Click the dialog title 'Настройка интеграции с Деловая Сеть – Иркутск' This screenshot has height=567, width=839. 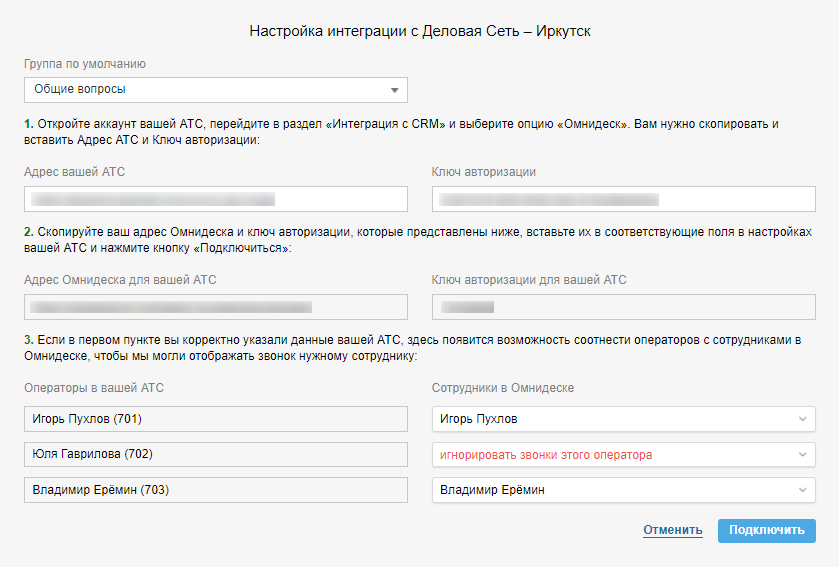coord(420,32)
